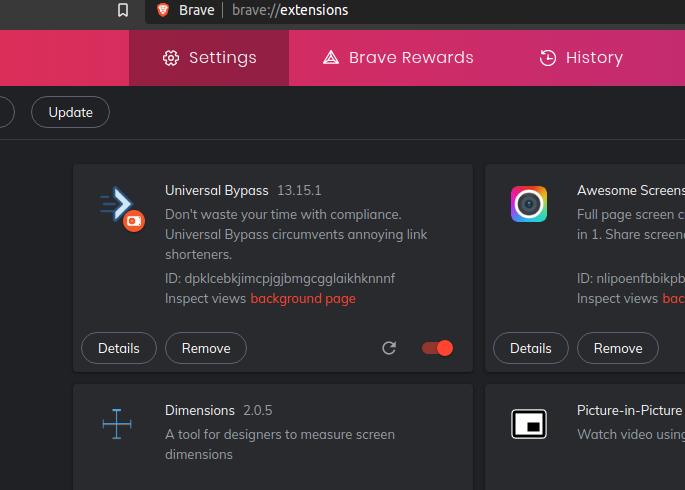The height and width of the screenshot is (490, 685).
Task: Click the brave://extensions address bar
Action: (415, 10)
